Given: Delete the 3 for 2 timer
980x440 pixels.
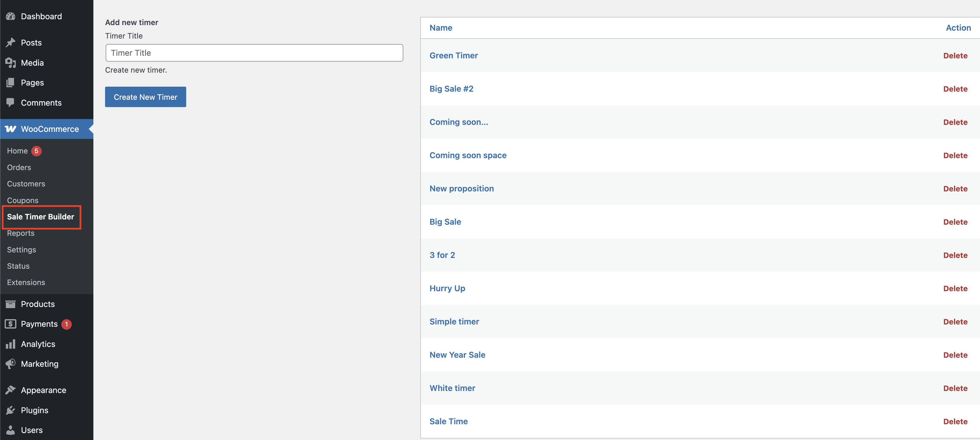Looking at the screenshot, I should (x=955, y=255).
